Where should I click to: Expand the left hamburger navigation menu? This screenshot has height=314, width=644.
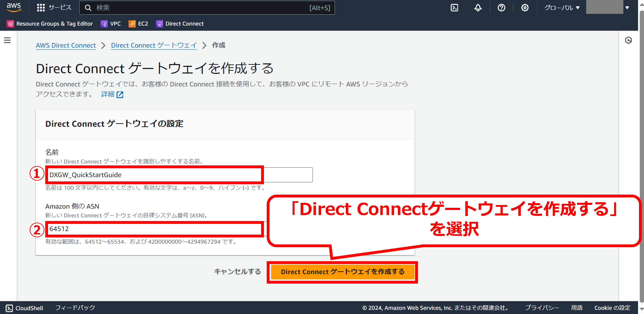[7, 40]
